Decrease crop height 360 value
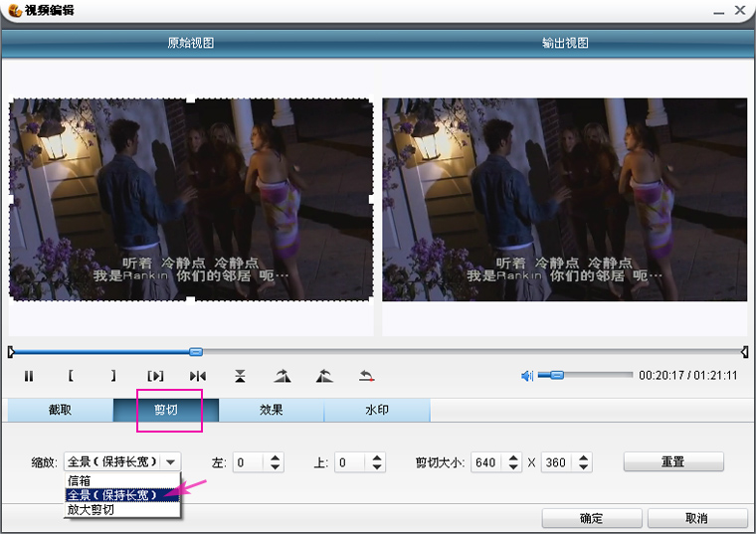 pos(583,467)
